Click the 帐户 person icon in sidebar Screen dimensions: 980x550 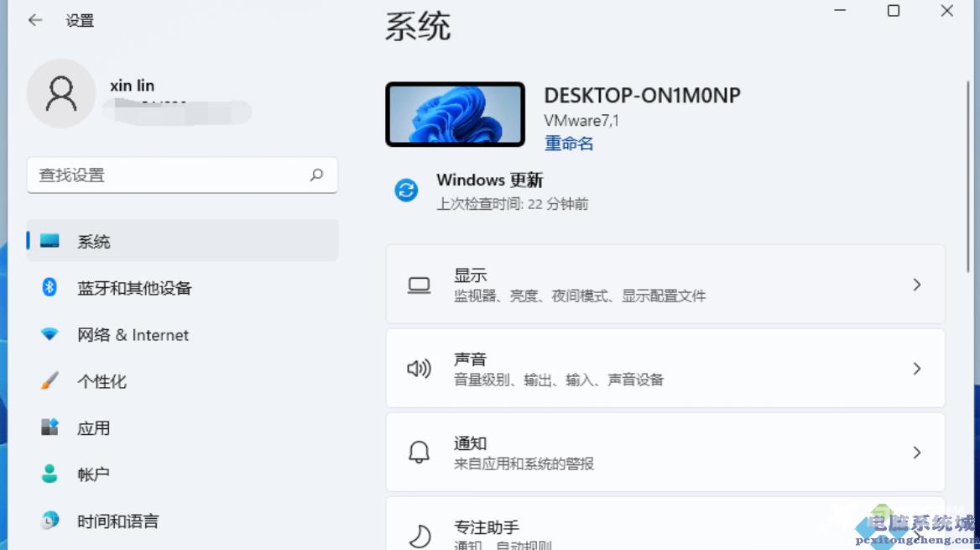(x=50, y=474)
